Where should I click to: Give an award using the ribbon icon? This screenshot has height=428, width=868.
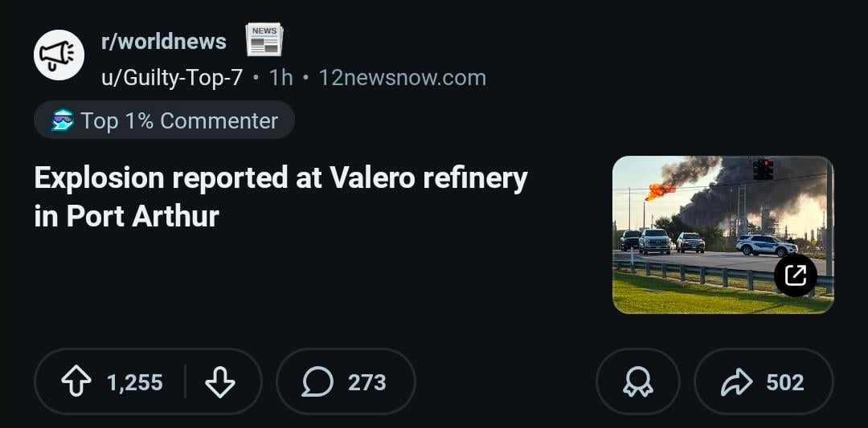(638, 382)
